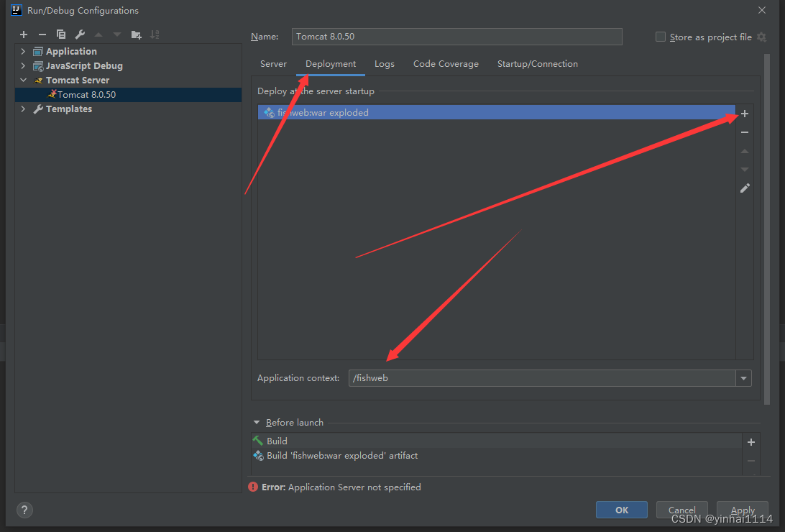Click IntelliJ logo in title bar
785x532 pixels.
coord(17,10)
